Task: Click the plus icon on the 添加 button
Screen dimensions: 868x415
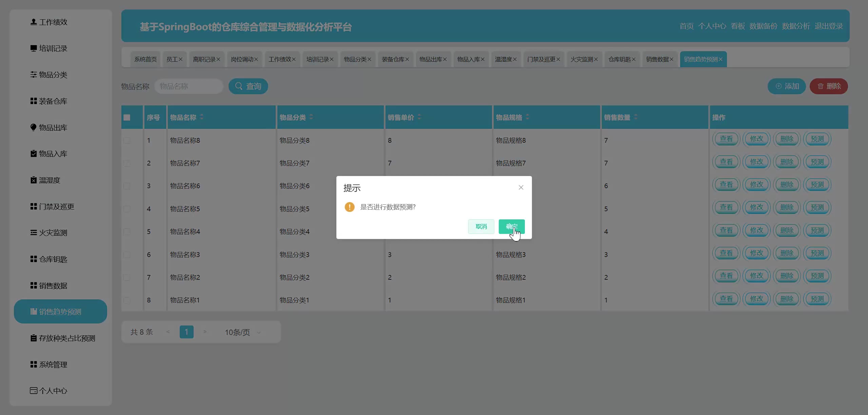Action: point(778,86)
